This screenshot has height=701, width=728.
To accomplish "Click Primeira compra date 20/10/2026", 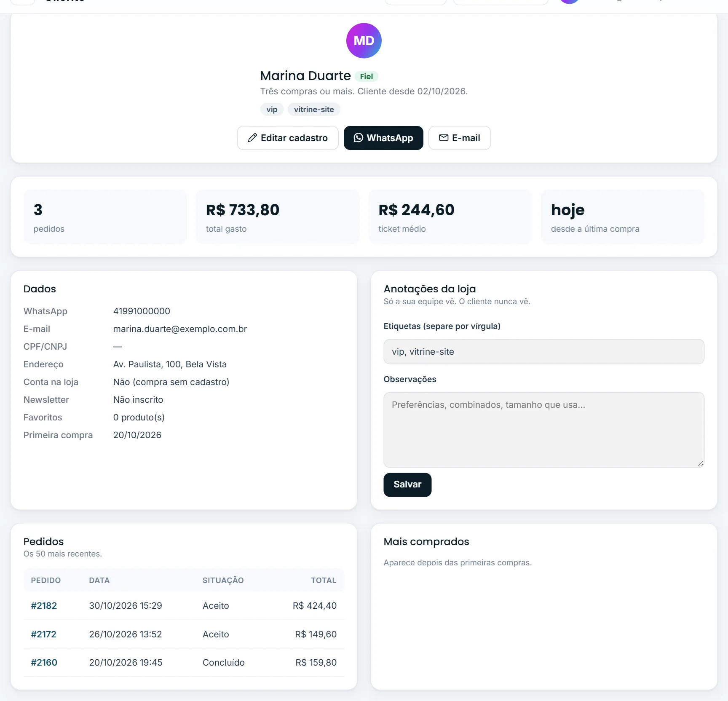I will click(x=137, y=435).
